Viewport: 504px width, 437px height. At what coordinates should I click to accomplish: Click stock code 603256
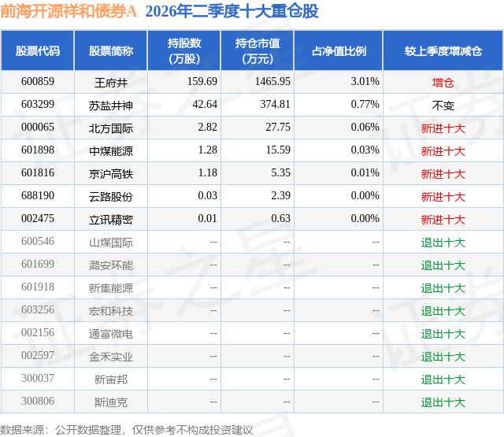pyautogui.click(x=38, y=309)
